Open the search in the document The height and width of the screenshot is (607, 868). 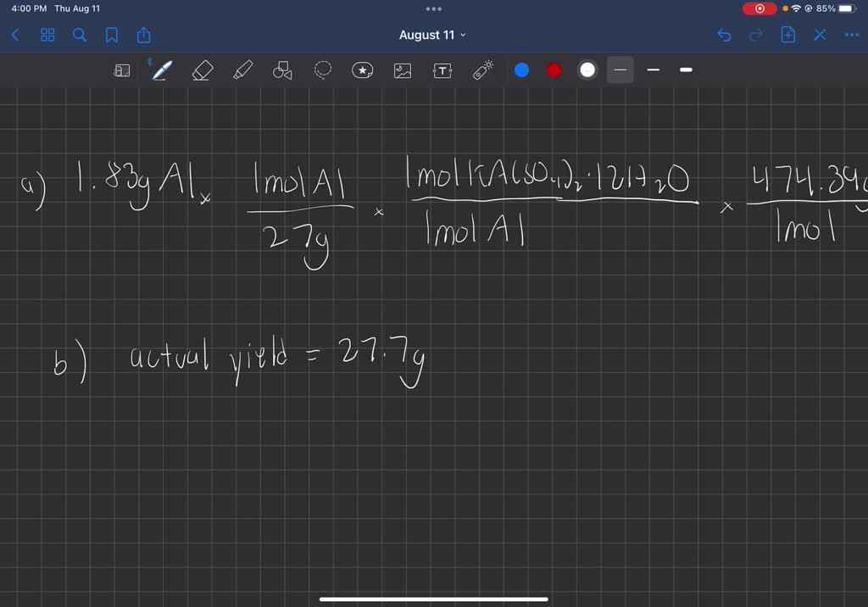click(x=79, y=35)
